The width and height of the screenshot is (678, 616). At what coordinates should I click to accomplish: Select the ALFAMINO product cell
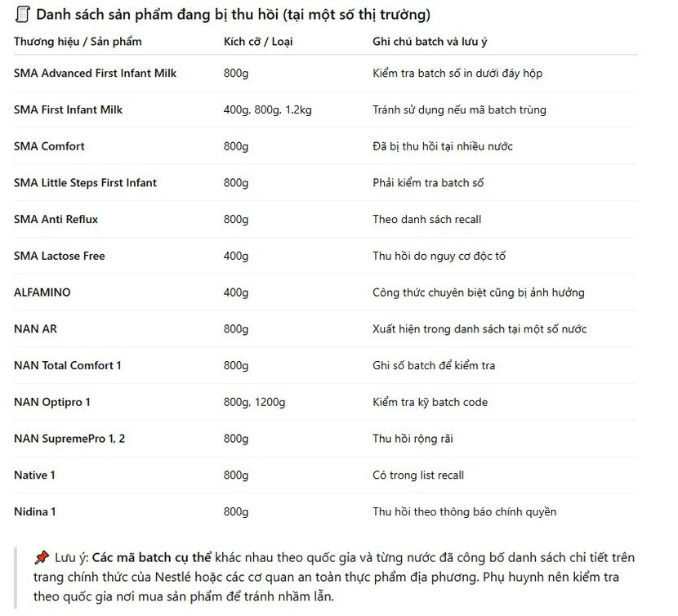click(x=42, y=292)
